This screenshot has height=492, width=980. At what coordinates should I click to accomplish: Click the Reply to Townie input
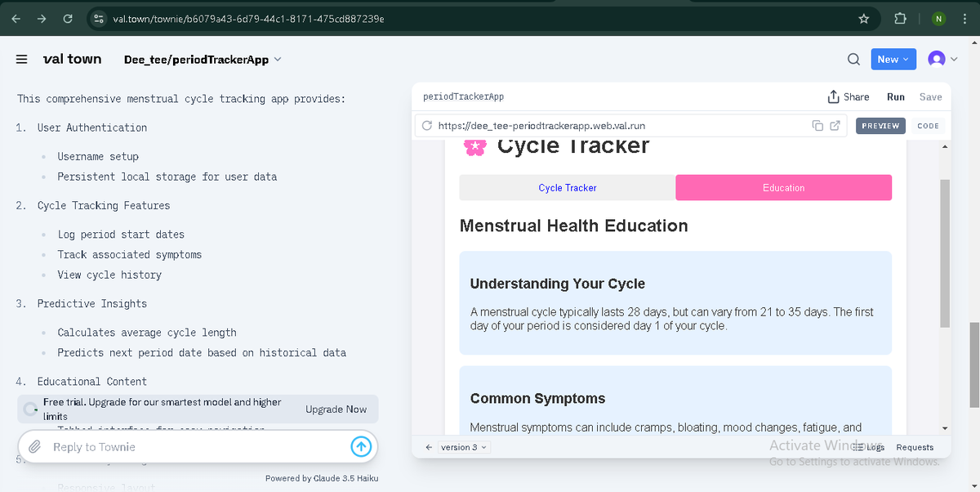point(196,447)
